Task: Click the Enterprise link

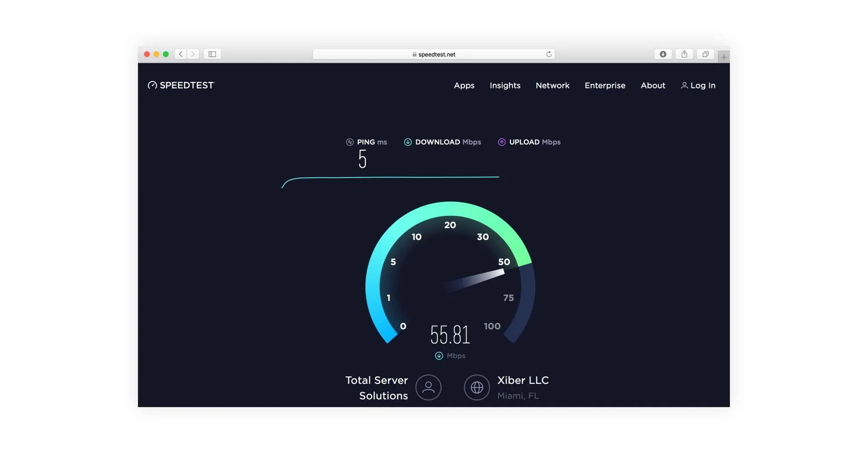Action: tap(605, 86)
